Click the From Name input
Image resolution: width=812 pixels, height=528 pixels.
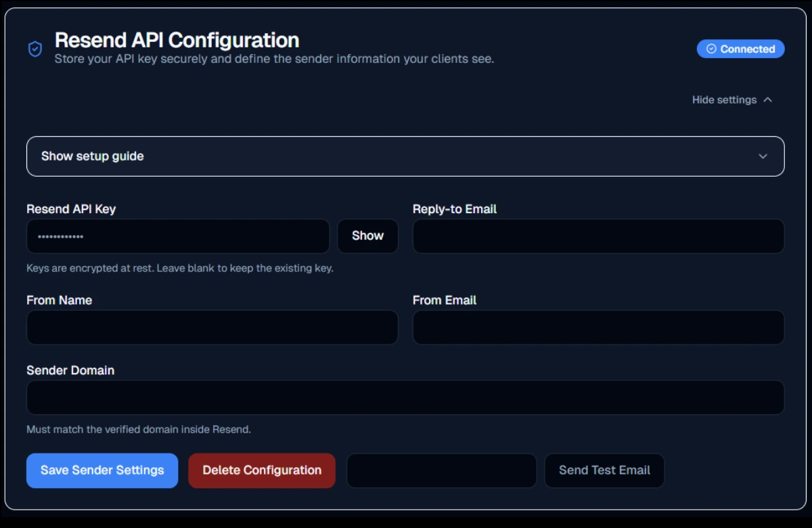point(212,327)
